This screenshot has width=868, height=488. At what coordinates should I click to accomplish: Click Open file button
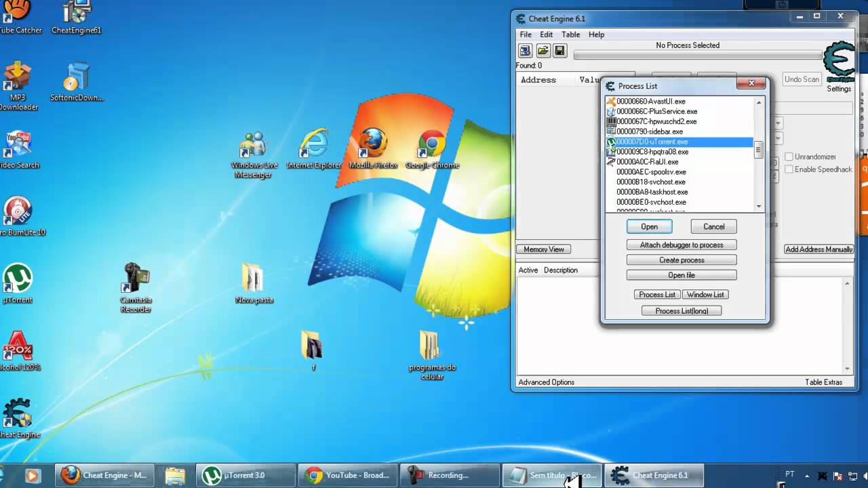tap(682, 275)
